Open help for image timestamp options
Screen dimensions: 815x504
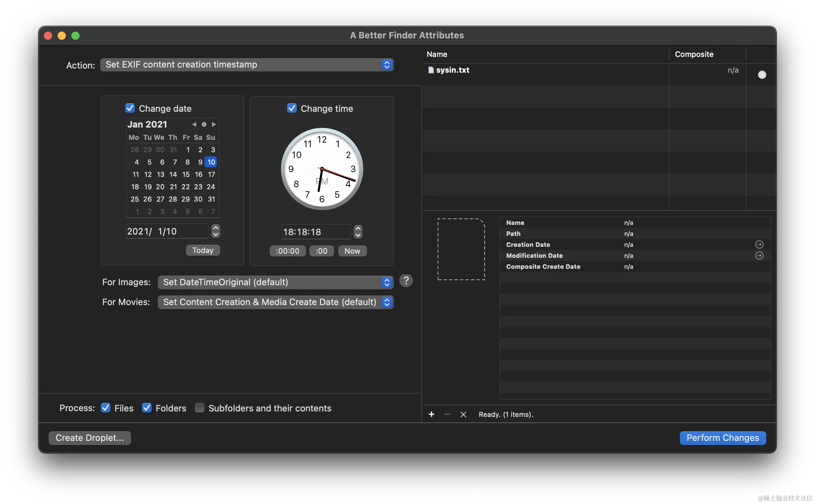pos(406,280)
